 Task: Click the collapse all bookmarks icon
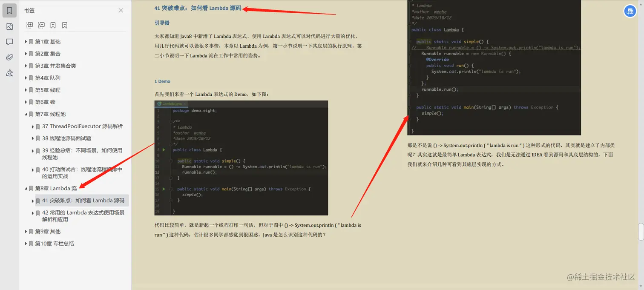click(41, 25)
